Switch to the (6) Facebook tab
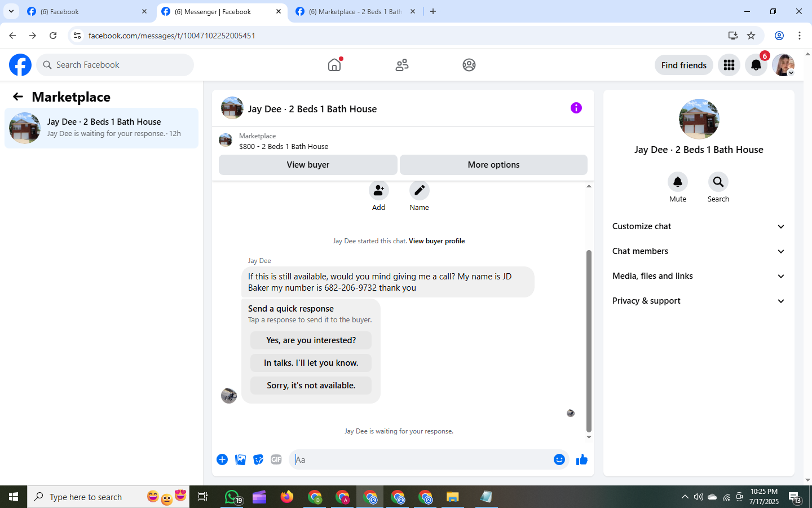 tap(86, 11)
